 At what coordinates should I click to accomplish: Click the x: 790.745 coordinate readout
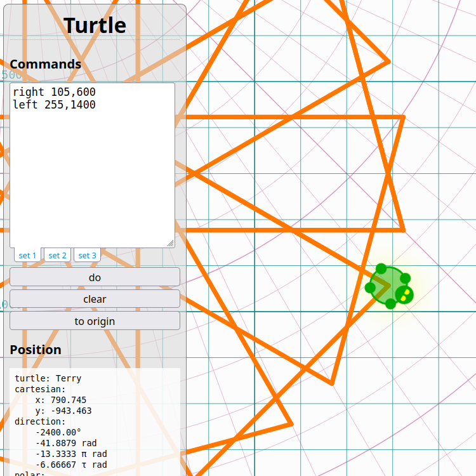point(61,400)
